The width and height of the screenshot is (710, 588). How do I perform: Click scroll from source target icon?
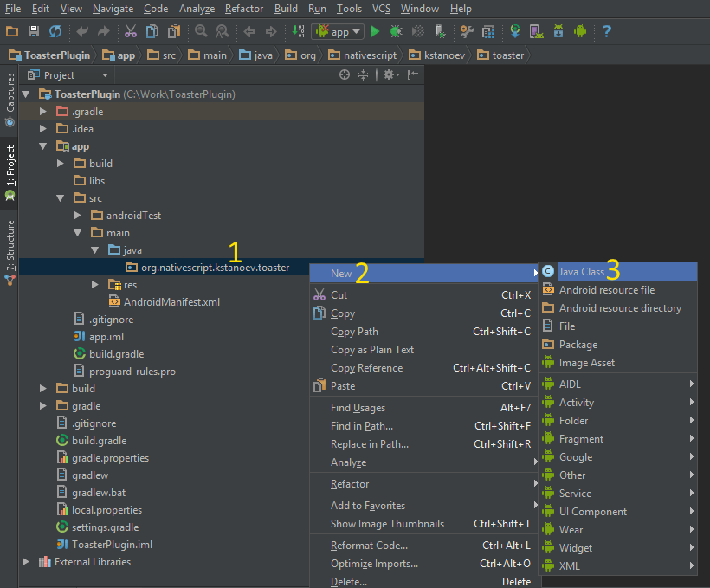coord(345,75)
